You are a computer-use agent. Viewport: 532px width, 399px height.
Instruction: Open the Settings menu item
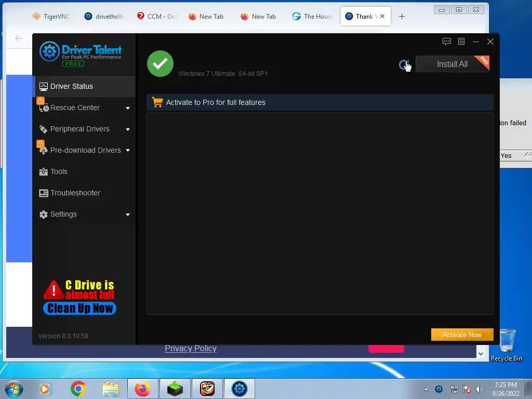[63, 215]
